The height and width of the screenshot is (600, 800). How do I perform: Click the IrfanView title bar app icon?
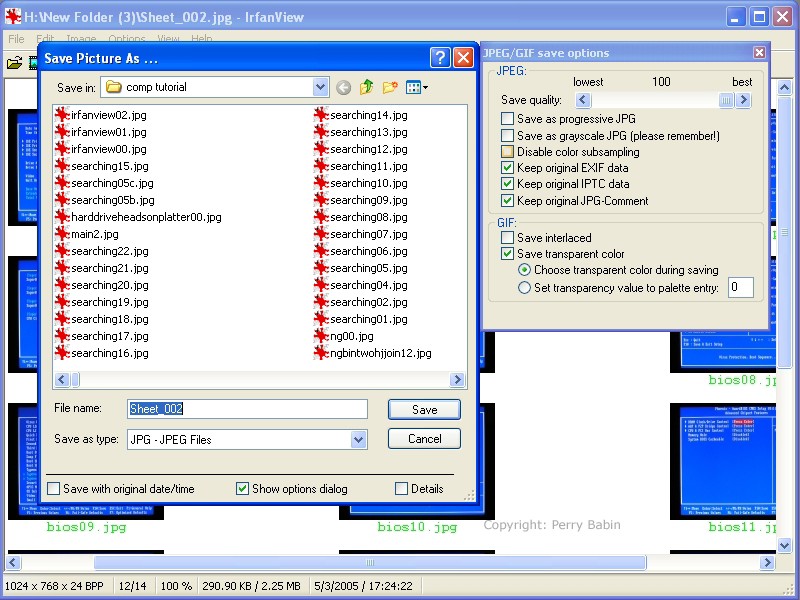pyautogui.click(x=13, y=17)
